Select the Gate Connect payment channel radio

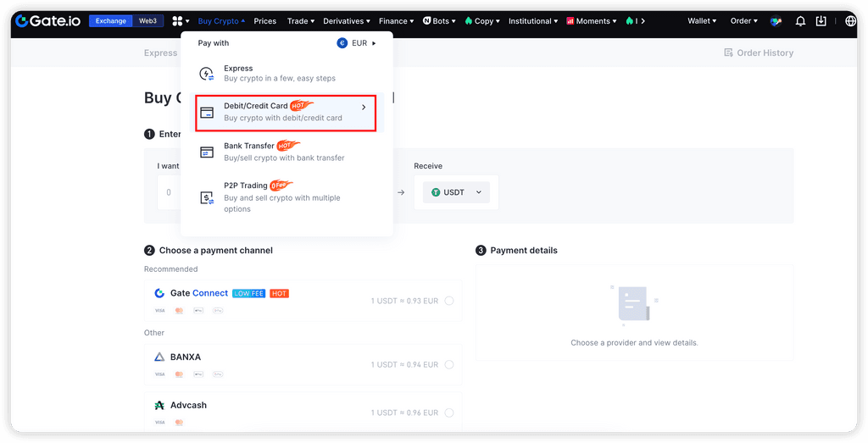448,301
